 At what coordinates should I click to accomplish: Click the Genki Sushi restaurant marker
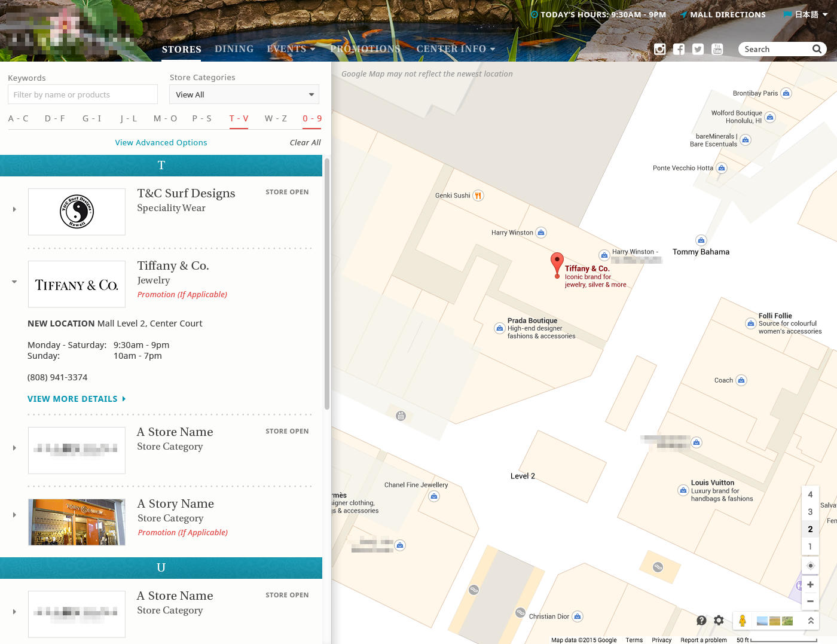478,195
